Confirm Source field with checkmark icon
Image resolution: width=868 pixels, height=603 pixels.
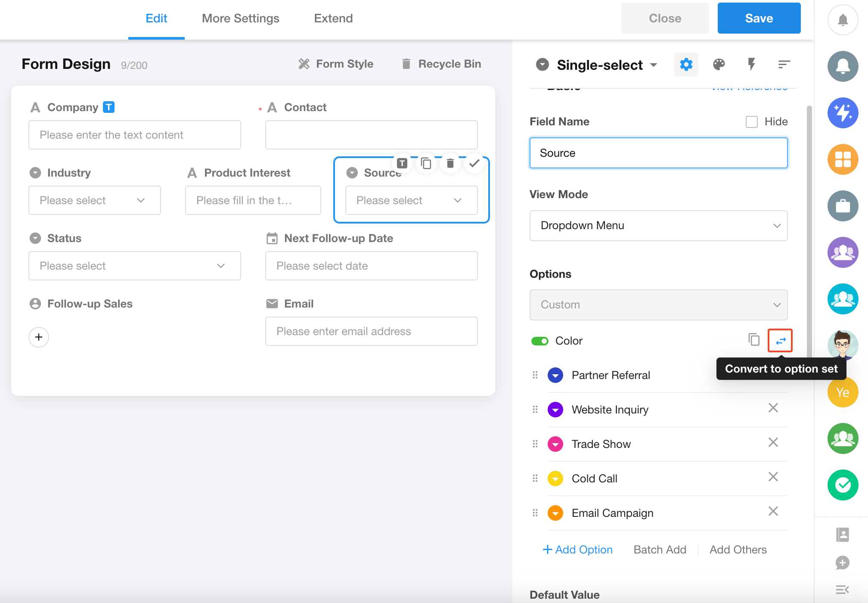474,164
